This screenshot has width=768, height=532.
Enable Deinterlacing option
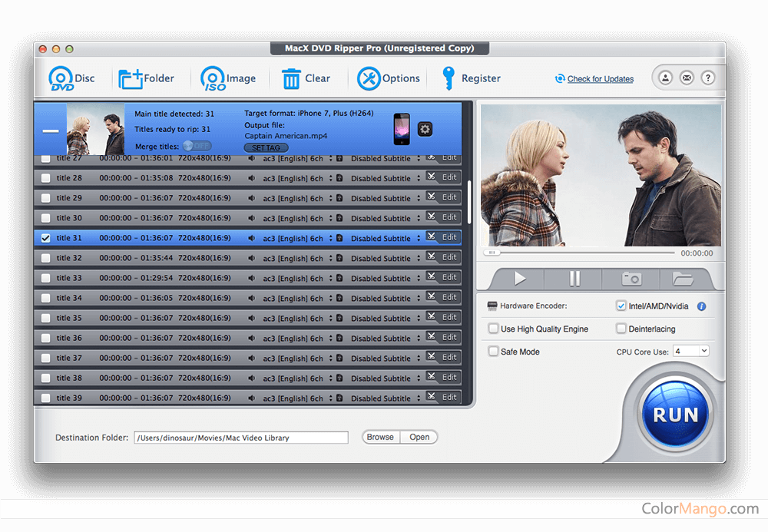click(621, 329)
